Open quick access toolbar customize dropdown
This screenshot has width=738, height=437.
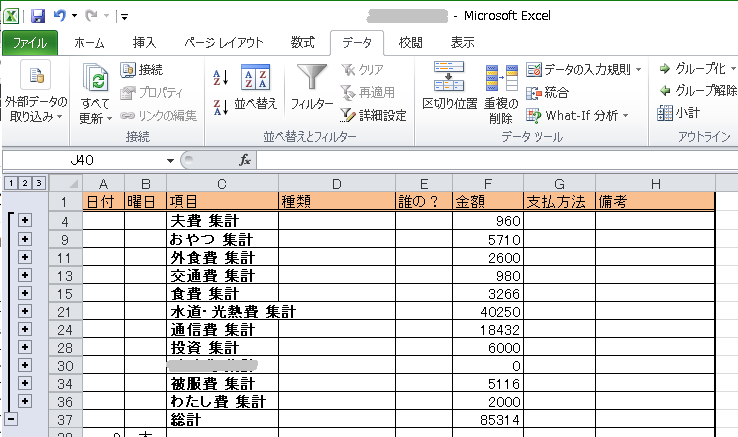(x=124, y=17)
